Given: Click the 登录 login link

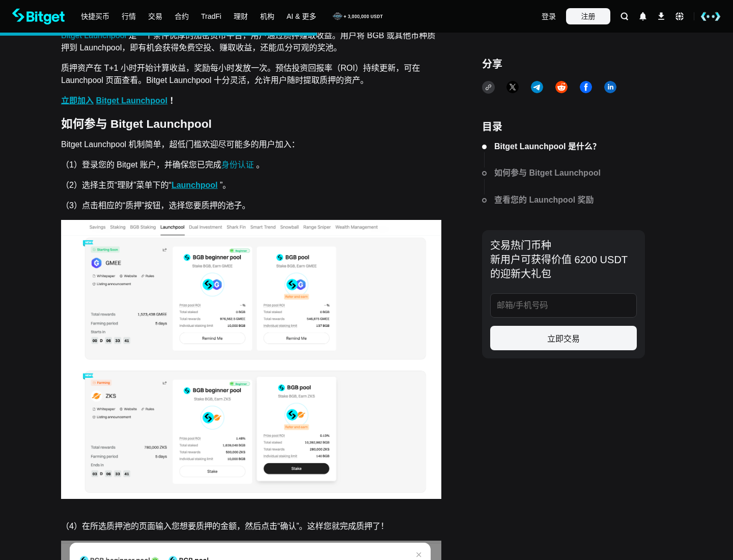Looking at the screenshot, I should [x=549, y=16].
